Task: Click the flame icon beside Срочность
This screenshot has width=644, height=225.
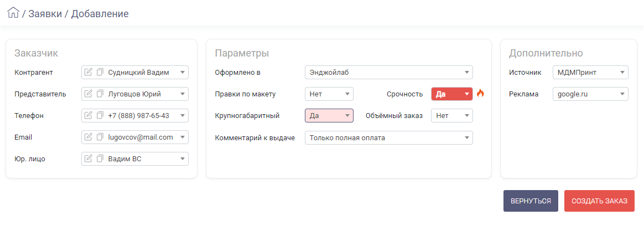Action: pos(480,94)
